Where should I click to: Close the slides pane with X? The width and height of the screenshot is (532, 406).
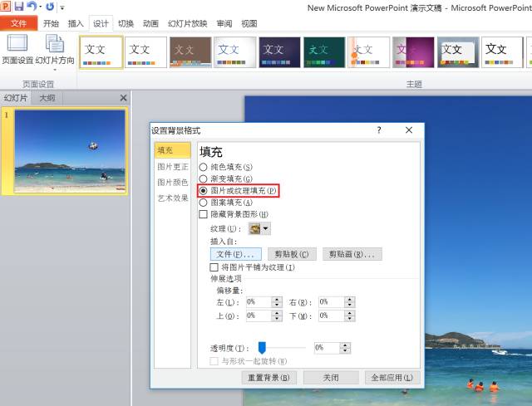click(124, 98)
